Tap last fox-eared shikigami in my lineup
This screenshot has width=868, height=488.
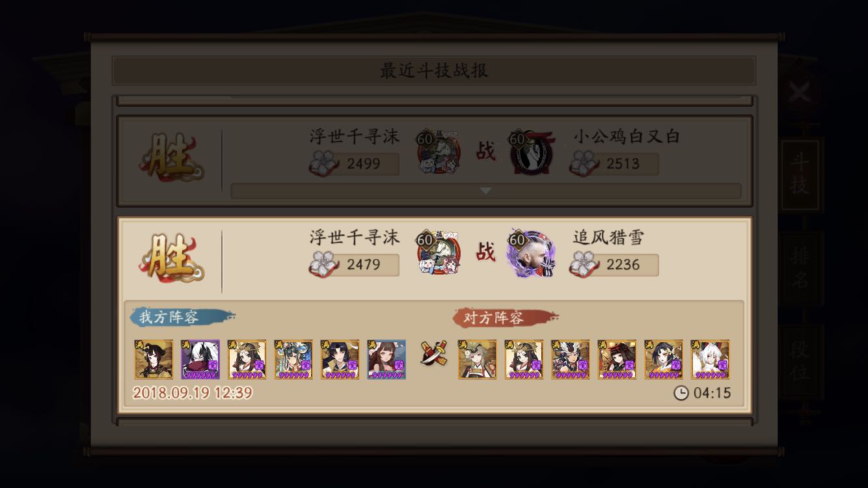(387, 359)
